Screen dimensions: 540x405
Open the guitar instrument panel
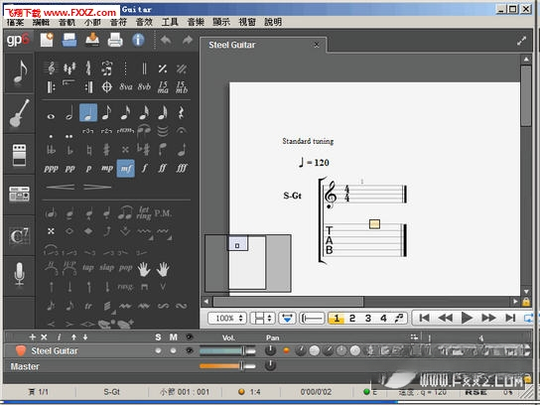point(19,113)
